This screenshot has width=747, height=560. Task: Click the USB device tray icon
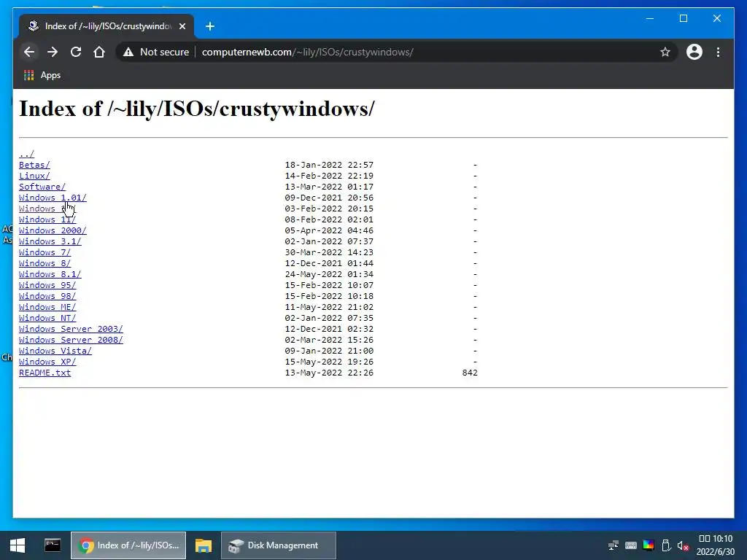666,545
